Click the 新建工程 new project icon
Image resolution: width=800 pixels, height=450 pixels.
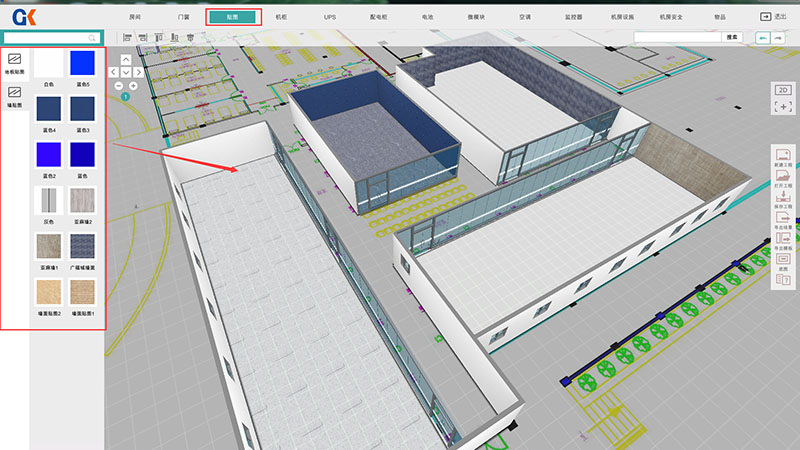tap(784, 158)
